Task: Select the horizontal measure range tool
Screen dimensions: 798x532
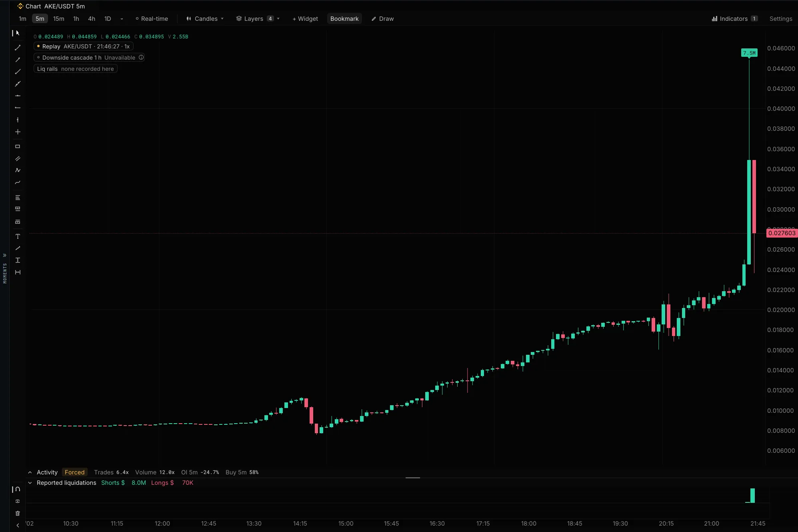Action: point(18,272)
